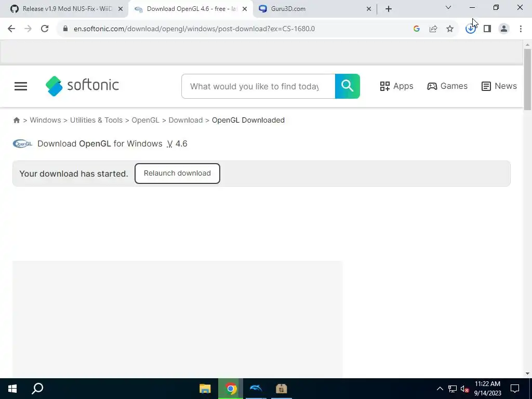Click the green search magnifier button
This screenshot has width=532, height=399.
(348, 86)
